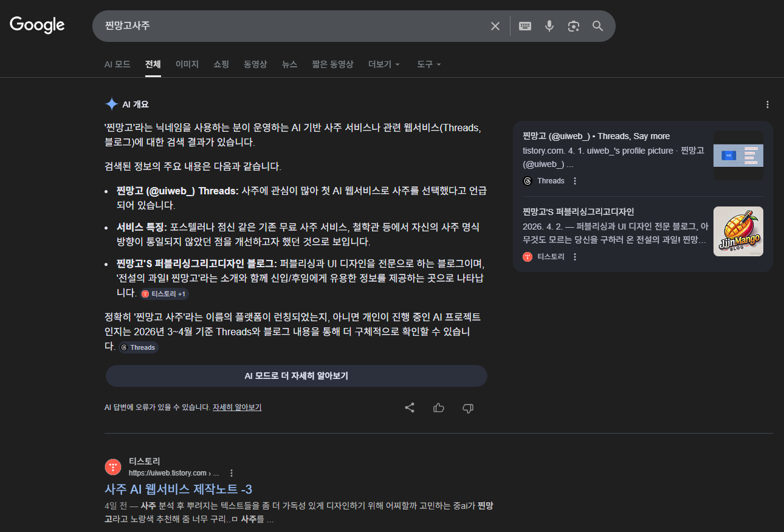Screen dimensions: 784x532
Task: Click the Threads logo in source card
Action: (528, 181)
